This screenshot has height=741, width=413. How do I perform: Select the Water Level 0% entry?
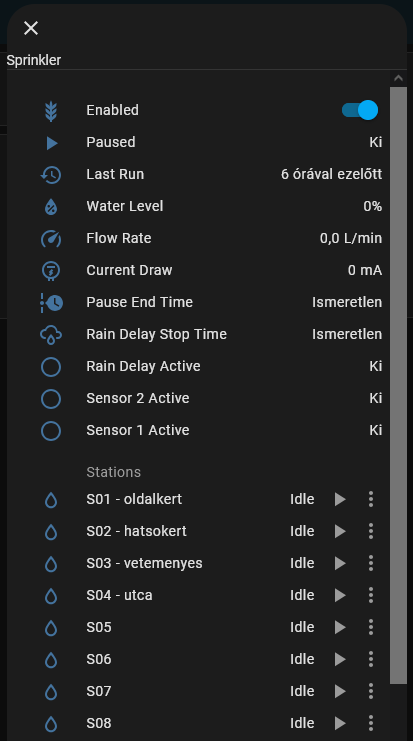click(210, 206)
